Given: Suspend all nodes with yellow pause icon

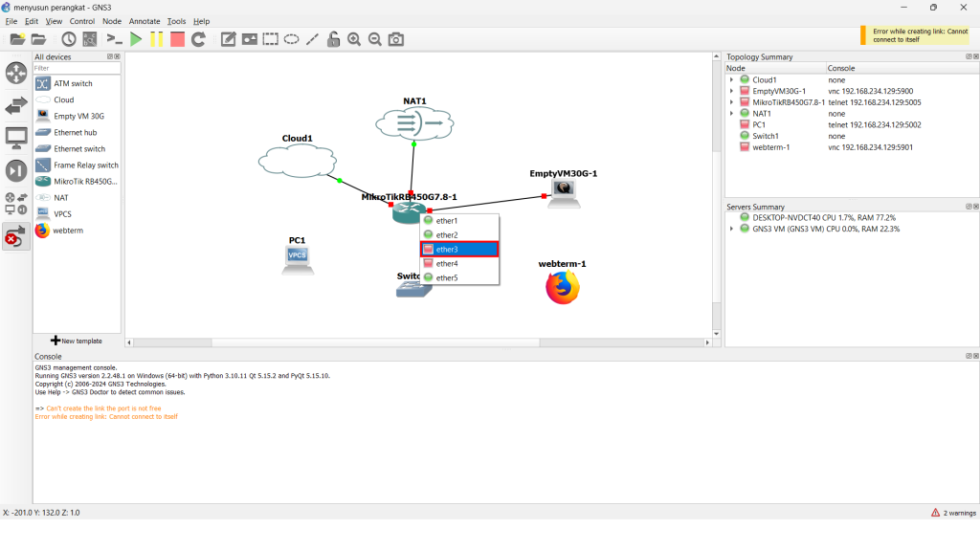Looking at the screenshot, I should pos(156,39).
